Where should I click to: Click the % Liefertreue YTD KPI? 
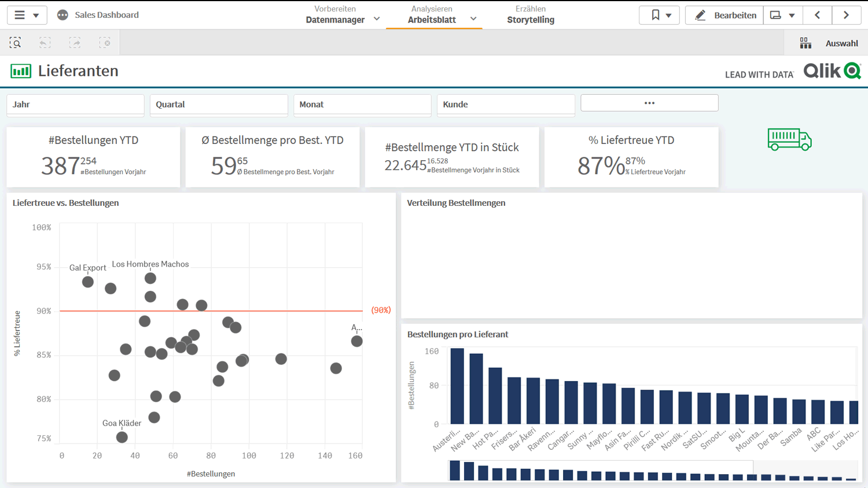(x=631, y=157)
